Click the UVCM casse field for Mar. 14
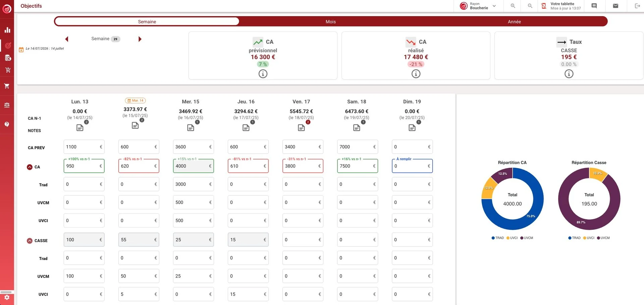The width and height of the screenshot is (644, 305). pos(139,276)
